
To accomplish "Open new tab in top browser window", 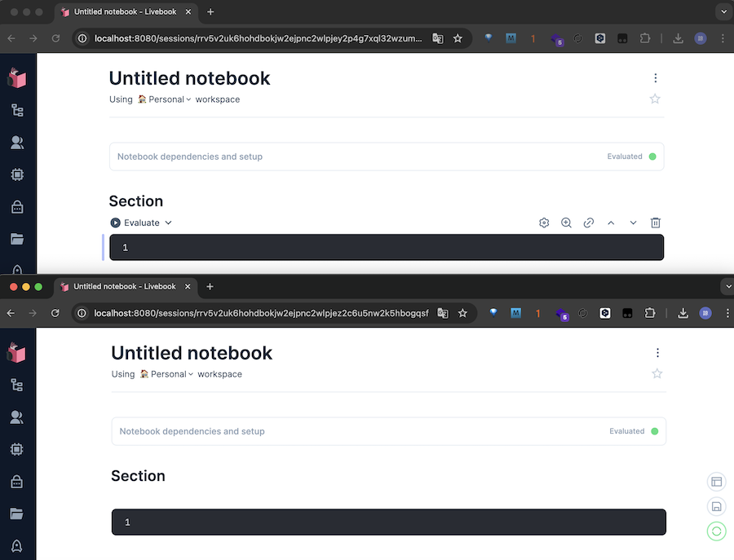I will click(x=210, y=11).
